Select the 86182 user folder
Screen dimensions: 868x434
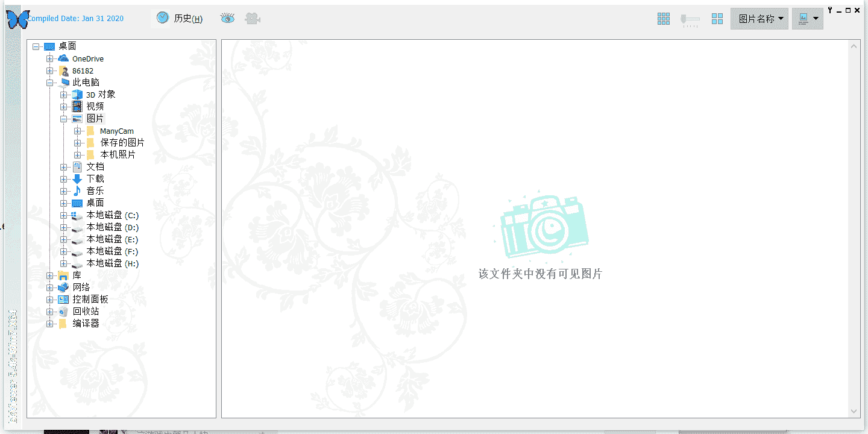tap(83, 71)
